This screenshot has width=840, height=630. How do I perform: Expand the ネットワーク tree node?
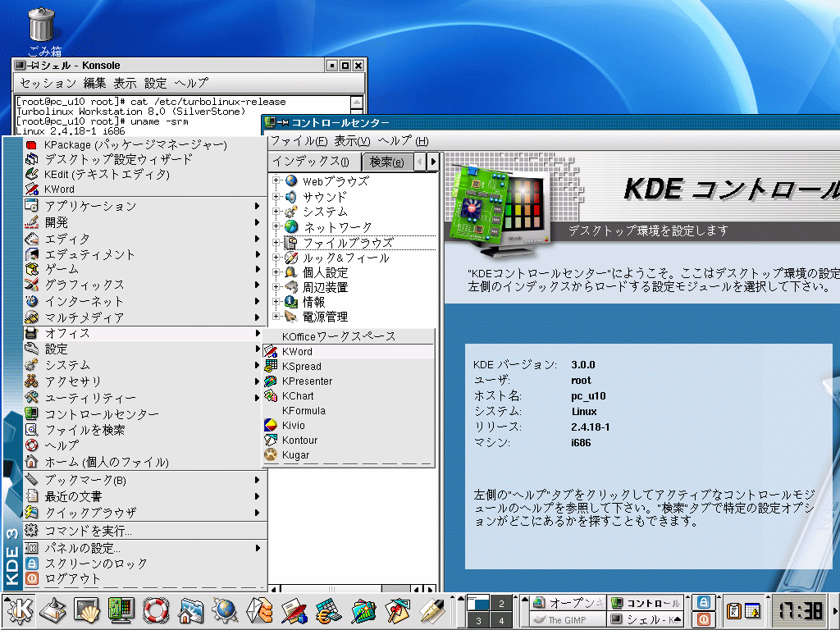click(x=276, y=226)
